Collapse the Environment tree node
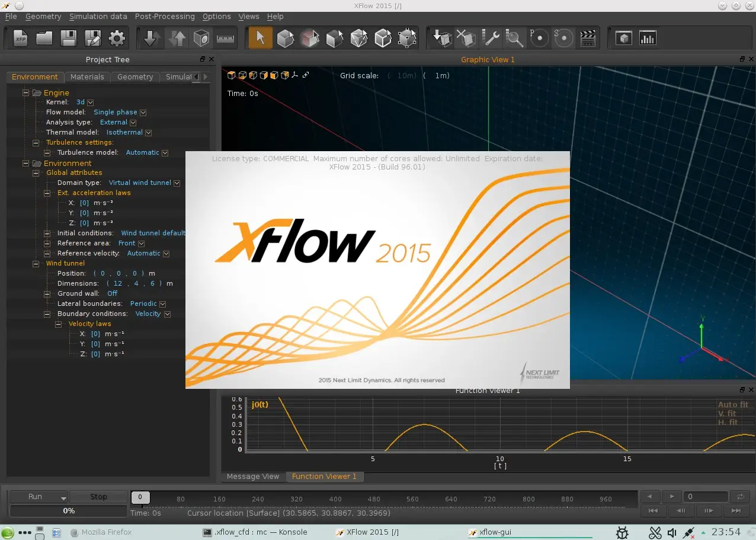Viewport: 756px width, 540px height. (x=26, y=164)
